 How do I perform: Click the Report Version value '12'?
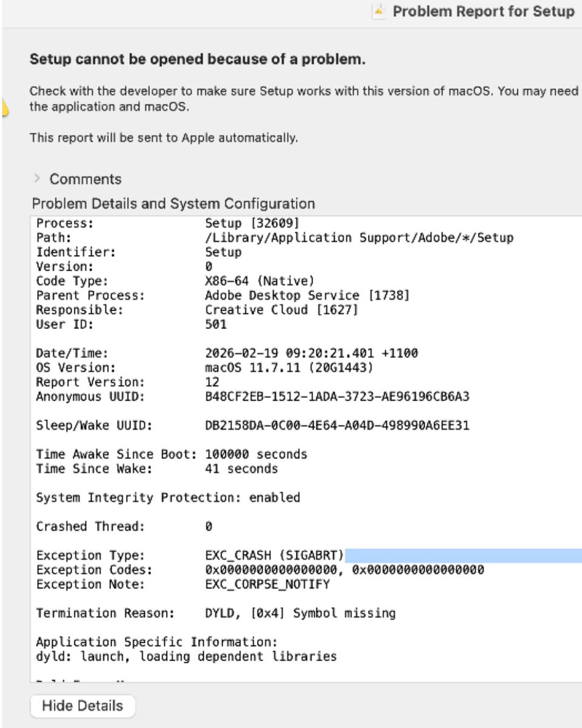tap(212, 382)
